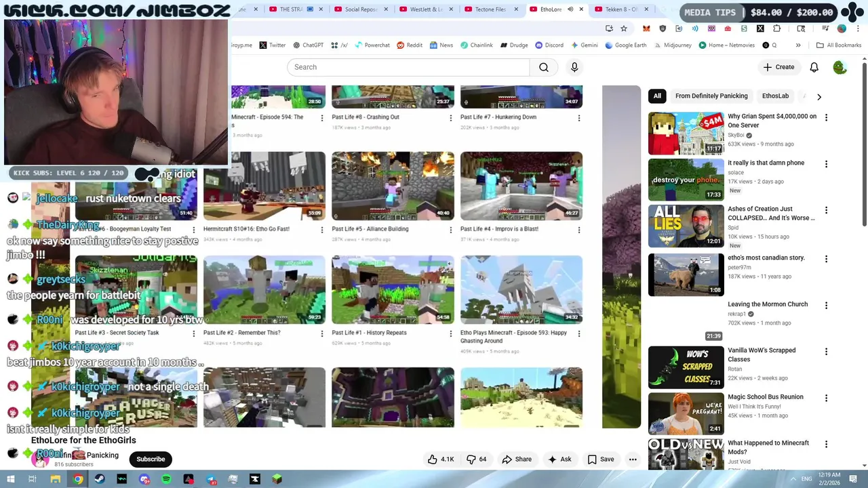The height and width of the screenshot is (488, 868).
Task: Open Spotify from the taskbar
Action: [166, 480]
